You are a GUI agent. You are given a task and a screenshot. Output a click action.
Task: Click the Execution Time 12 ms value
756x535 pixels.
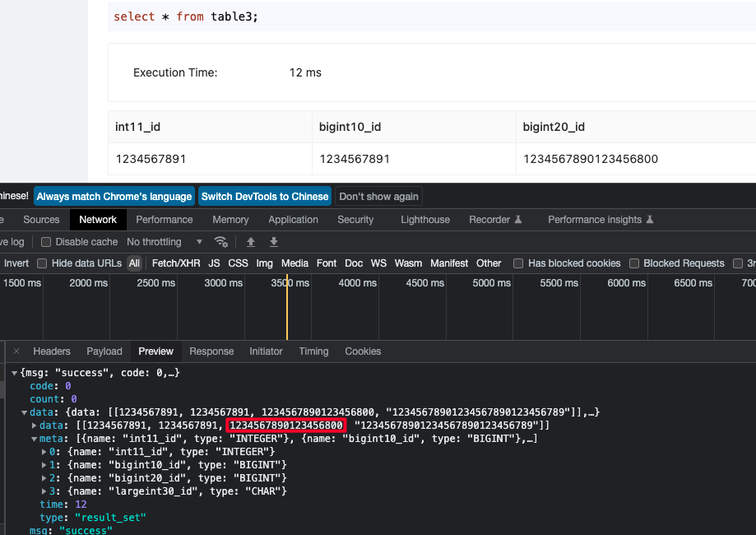point(305,72)
